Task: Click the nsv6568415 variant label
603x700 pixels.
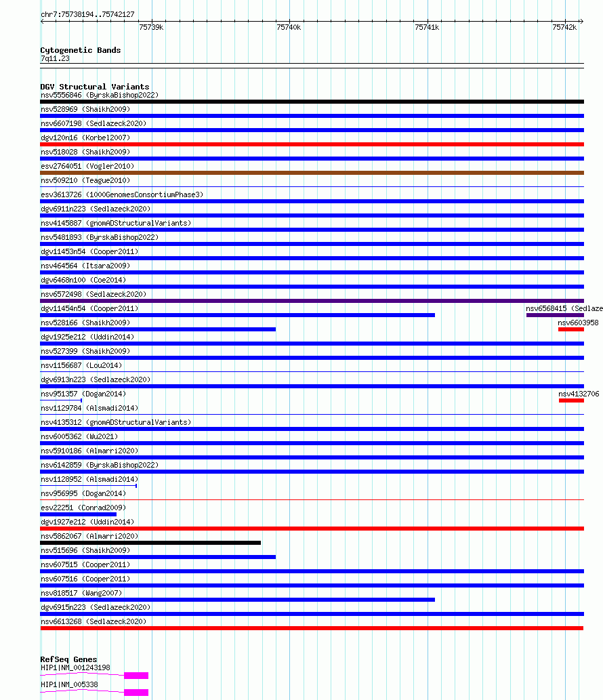Action: point(564,309)
